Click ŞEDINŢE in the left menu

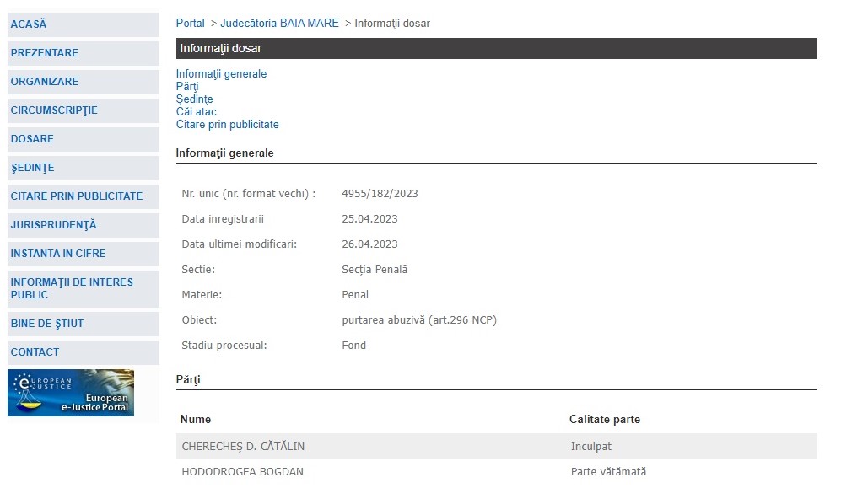pyautogui.click(x=32, y=168)
